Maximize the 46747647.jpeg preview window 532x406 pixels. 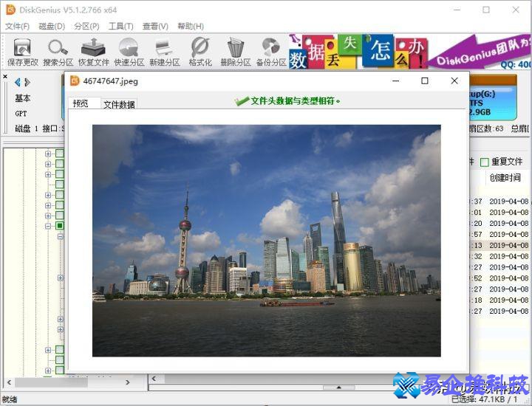(424, 81)
